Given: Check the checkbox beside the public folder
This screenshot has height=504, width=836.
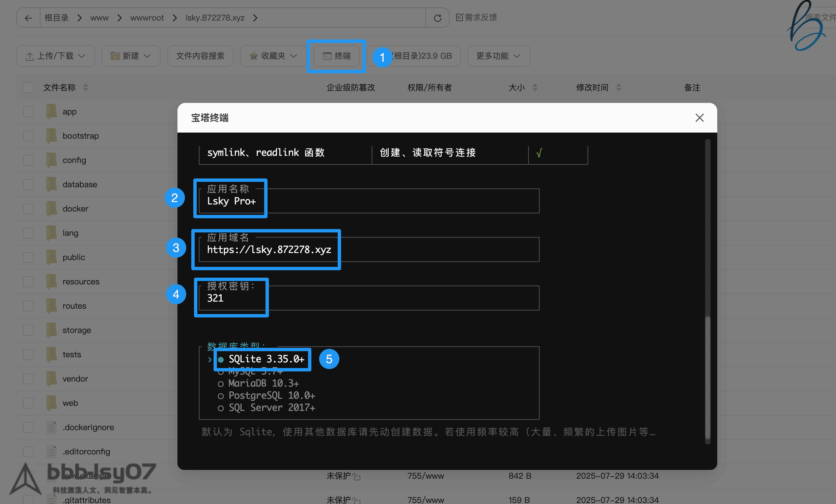Looking at the screenshot, I should [28, 257].
